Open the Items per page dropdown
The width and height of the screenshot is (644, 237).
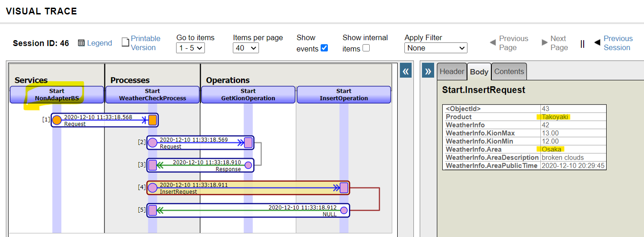(x=246, y=48)
